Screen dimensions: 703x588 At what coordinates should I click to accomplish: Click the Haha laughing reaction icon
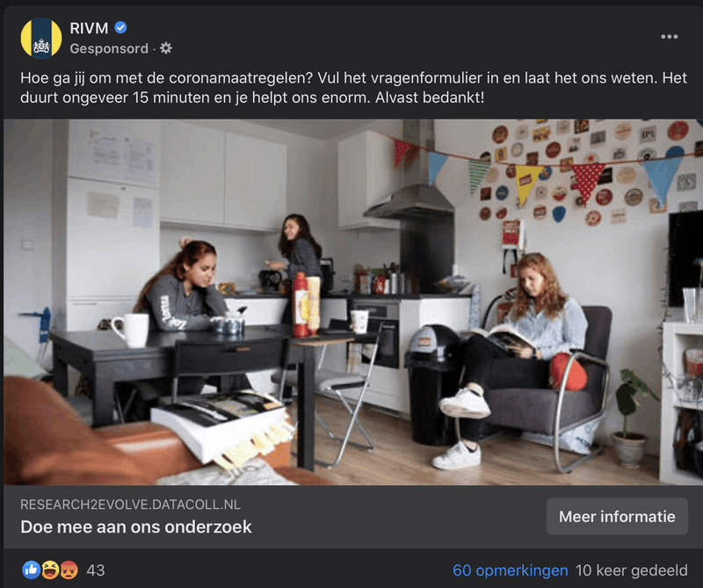[50, 570]
